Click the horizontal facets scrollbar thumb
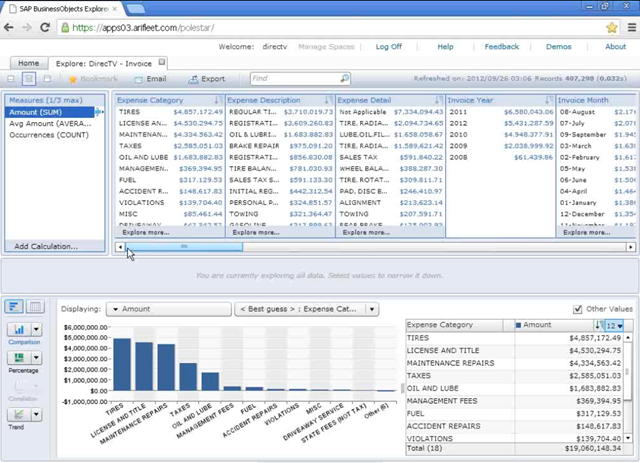Screen dimensions: 640x463 pos(184,247)
